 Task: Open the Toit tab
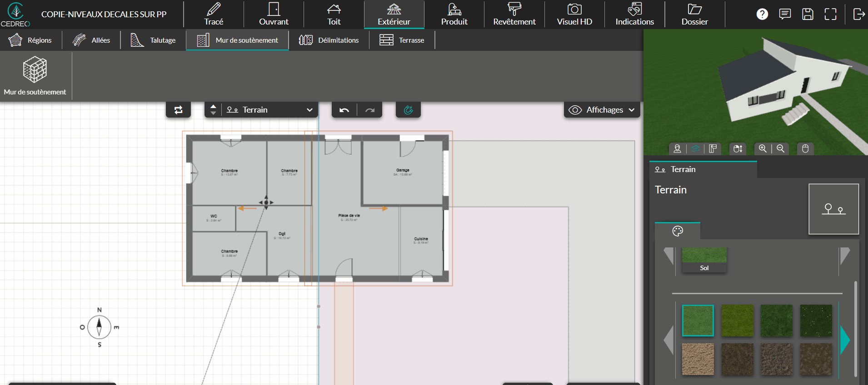pyautogui.click(x=334, y=15)
